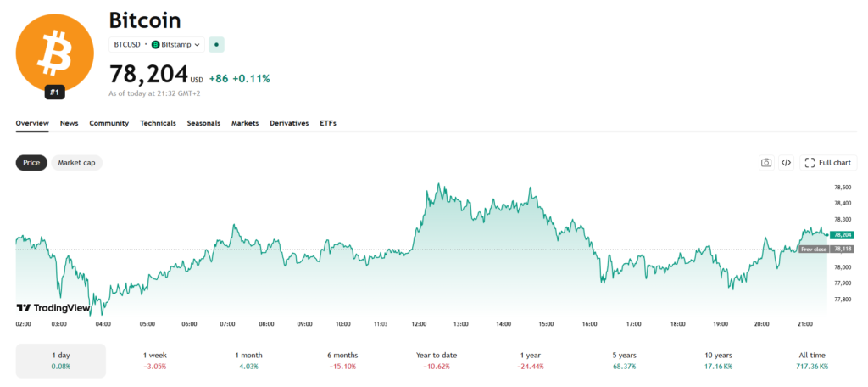The image size is (868, 387).
Task: Click the green market status dot
Action: click(x=216, y=44)
